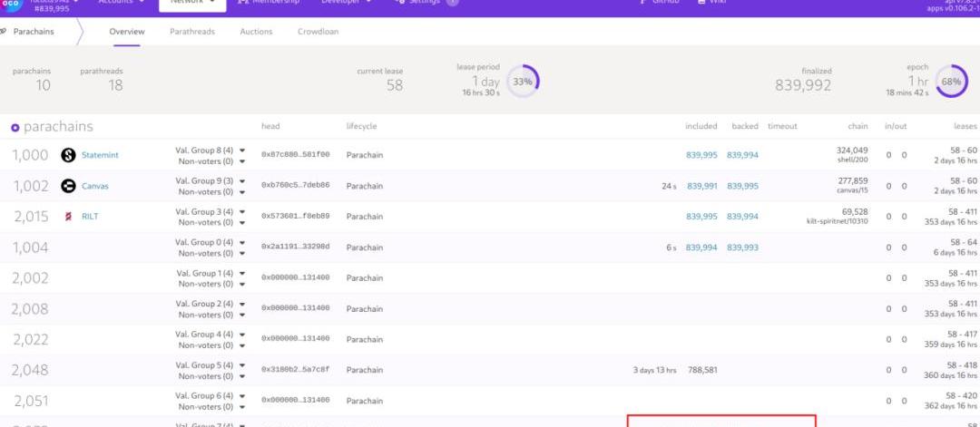Image resolution: width=980 pixels, height=427 pixels.
Task: Open Canvas included block 839,991
Action: point(701,186)
